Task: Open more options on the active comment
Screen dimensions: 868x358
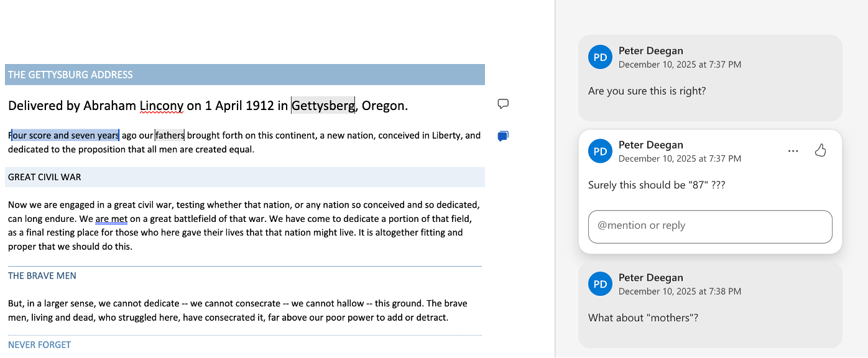Action: coord(793,151)
